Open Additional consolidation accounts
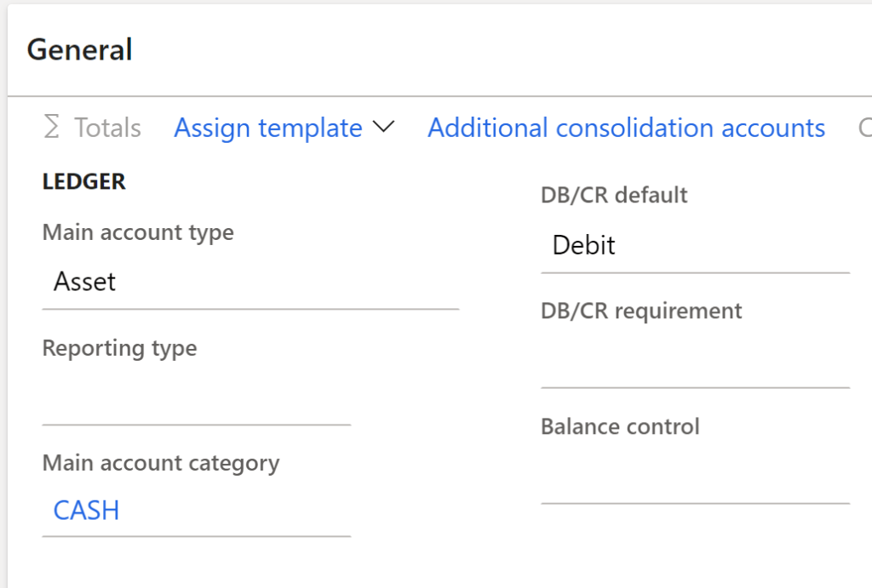Screen dimensions: 872x588 (626, 128)
